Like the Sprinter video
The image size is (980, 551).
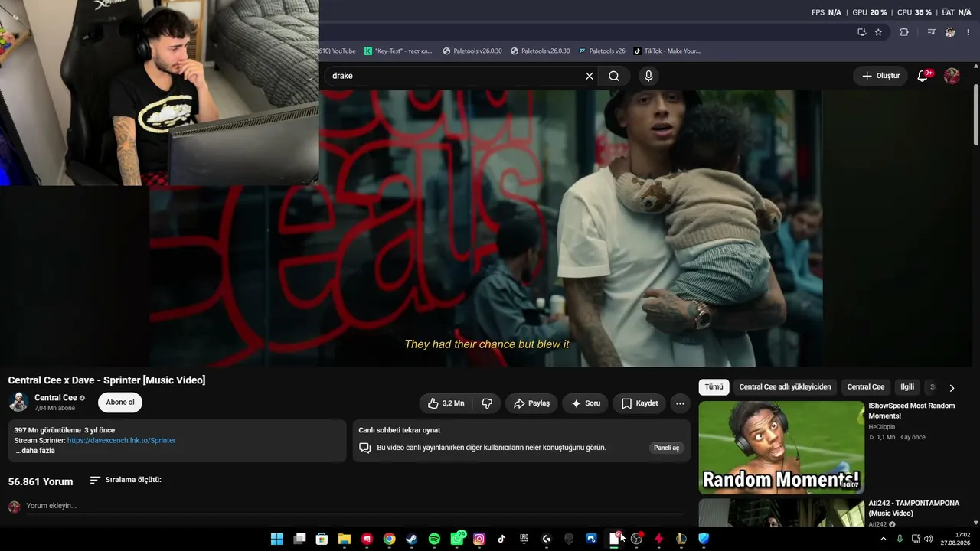click(x=446, y=403)
